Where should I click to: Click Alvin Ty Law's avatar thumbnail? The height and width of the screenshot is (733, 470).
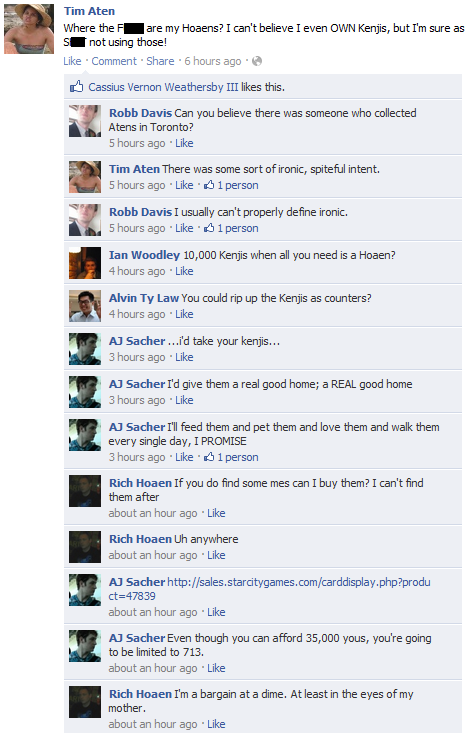pyautogui.click(x=85, y=306)
